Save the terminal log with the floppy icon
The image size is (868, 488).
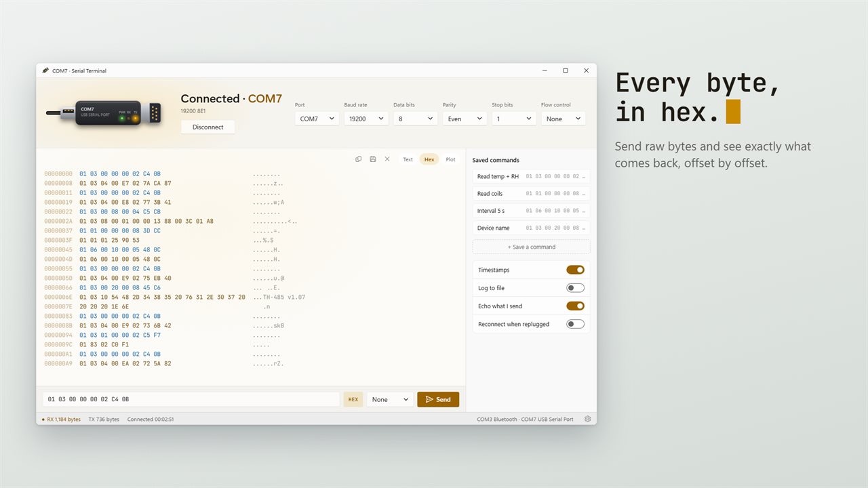coord(373,159)
